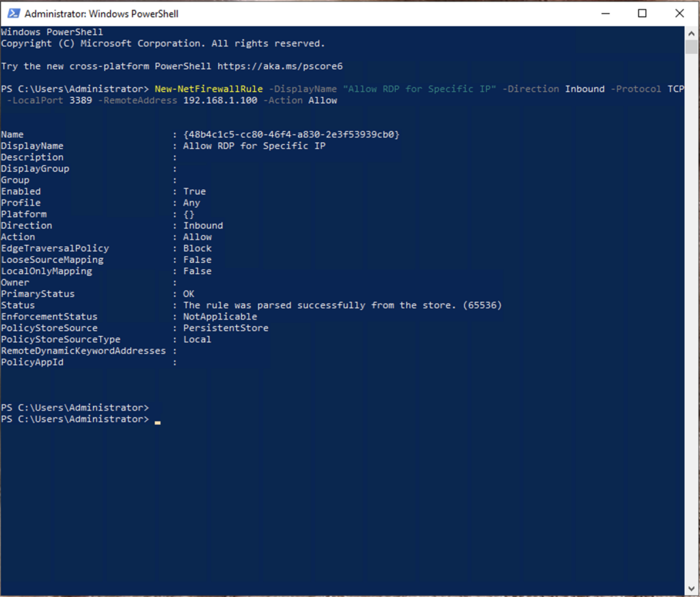Click the scrollbar down arrow
The height and width of the screenshot is (597, 700).
coord(692,588)
